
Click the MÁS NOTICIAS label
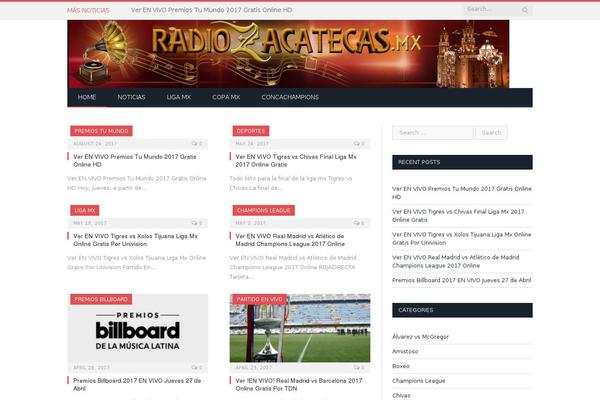pyautogui.click(x=88, y=10)
